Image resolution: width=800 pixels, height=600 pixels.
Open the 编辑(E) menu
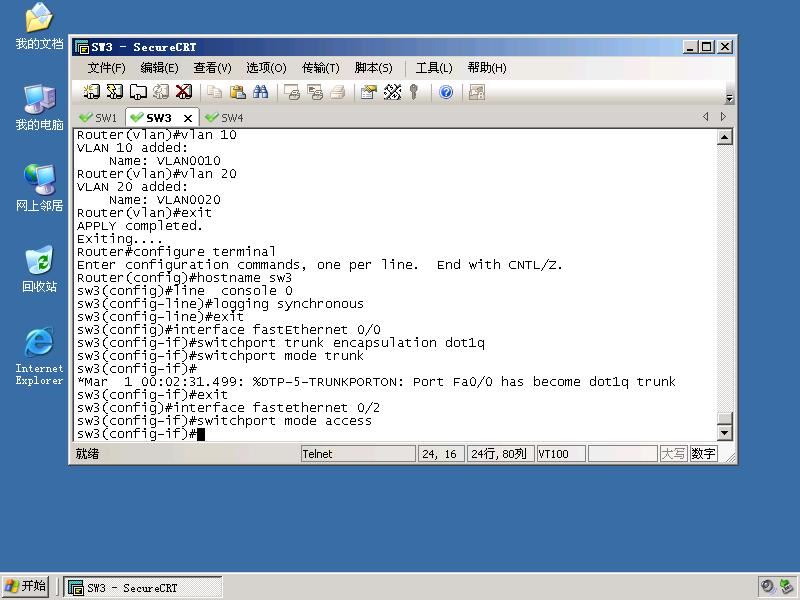pos(159,68)
